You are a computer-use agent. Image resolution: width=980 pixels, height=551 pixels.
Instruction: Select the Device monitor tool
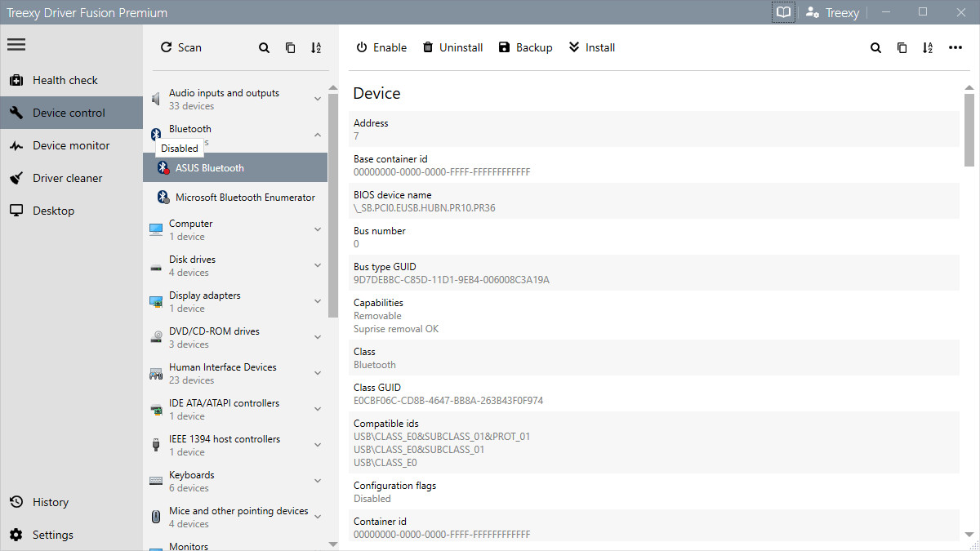tap(71, 145)
